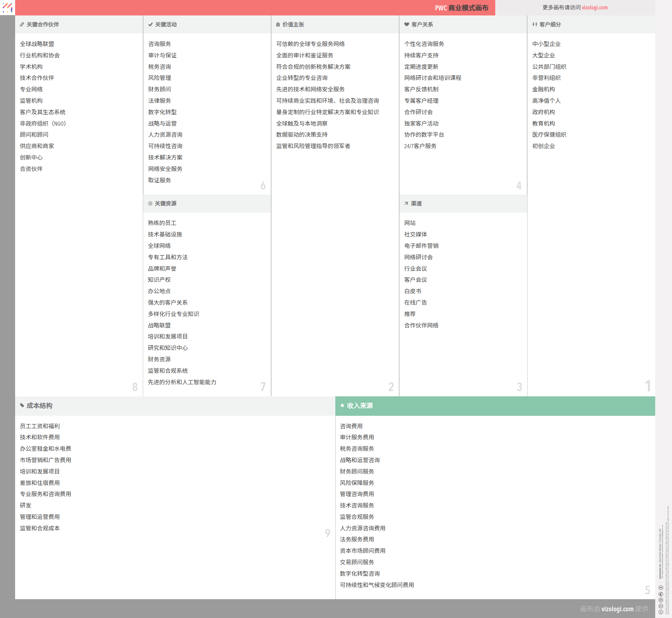Screen dimensions: 672x618
Task: Click the Creative Commons license icon
Action: (661, 612)
